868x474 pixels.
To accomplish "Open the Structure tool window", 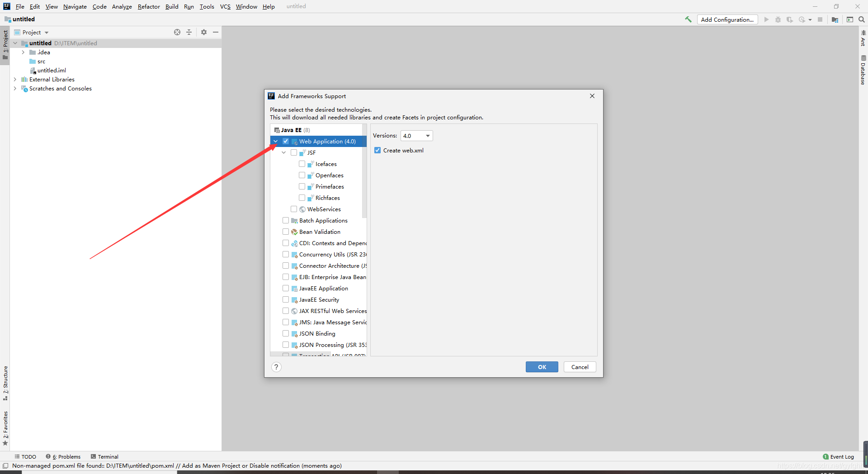I will point(5,383).
